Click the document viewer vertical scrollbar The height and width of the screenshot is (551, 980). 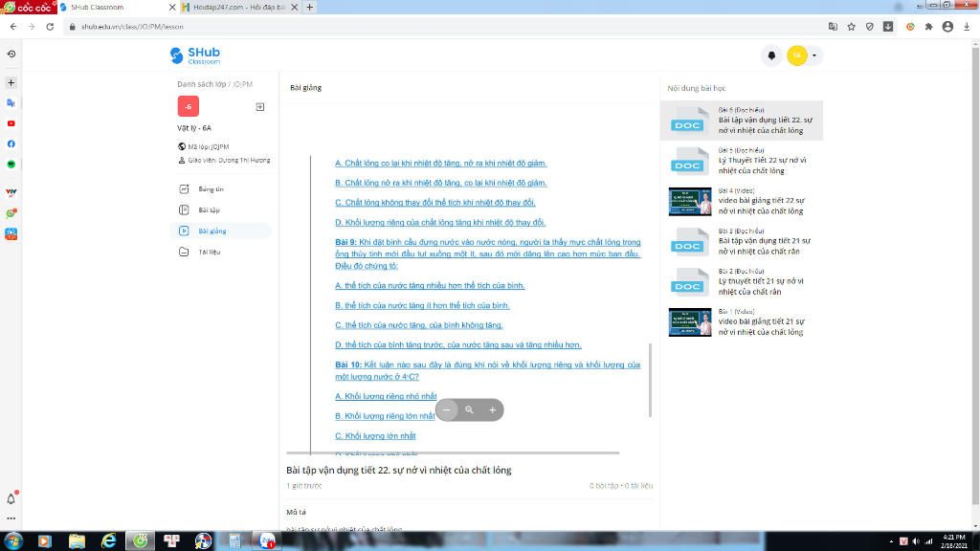650,380
